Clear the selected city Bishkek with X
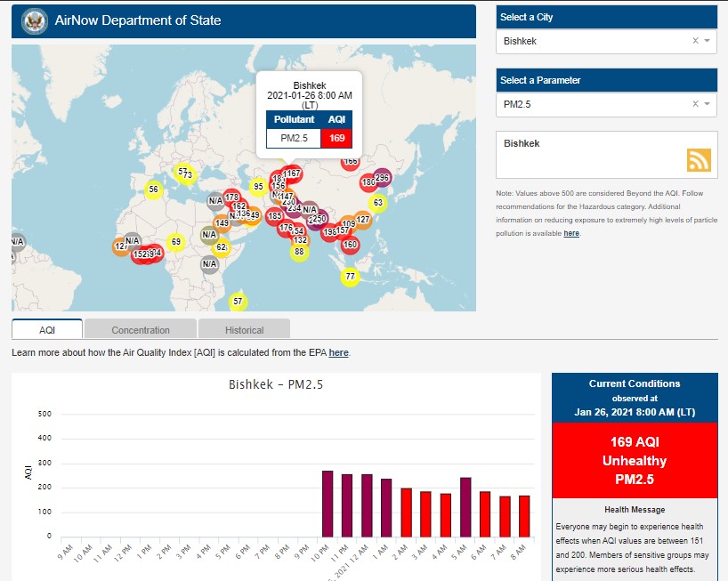The image size is (728, 581). [x=695, y=41]
